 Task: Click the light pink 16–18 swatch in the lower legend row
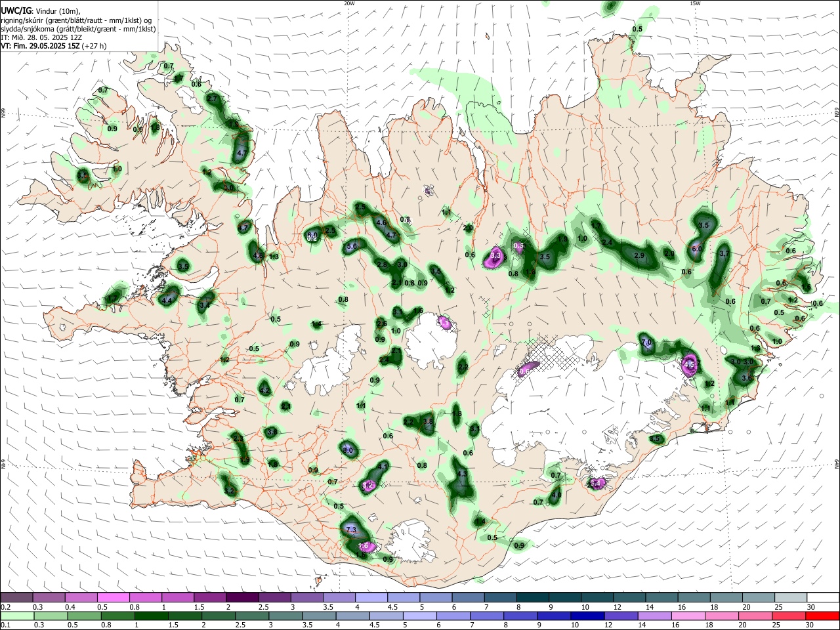[688, 616]
